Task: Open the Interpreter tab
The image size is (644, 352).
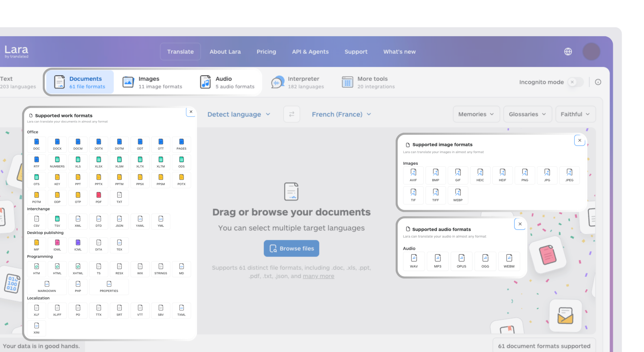Action: 298,82
